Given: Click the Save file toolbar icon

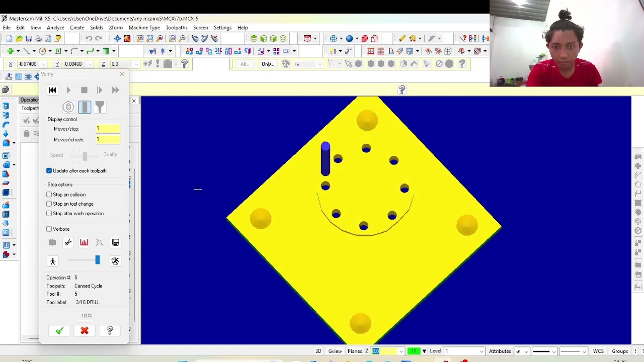Looking at the screenshot, I should point(29,39).
